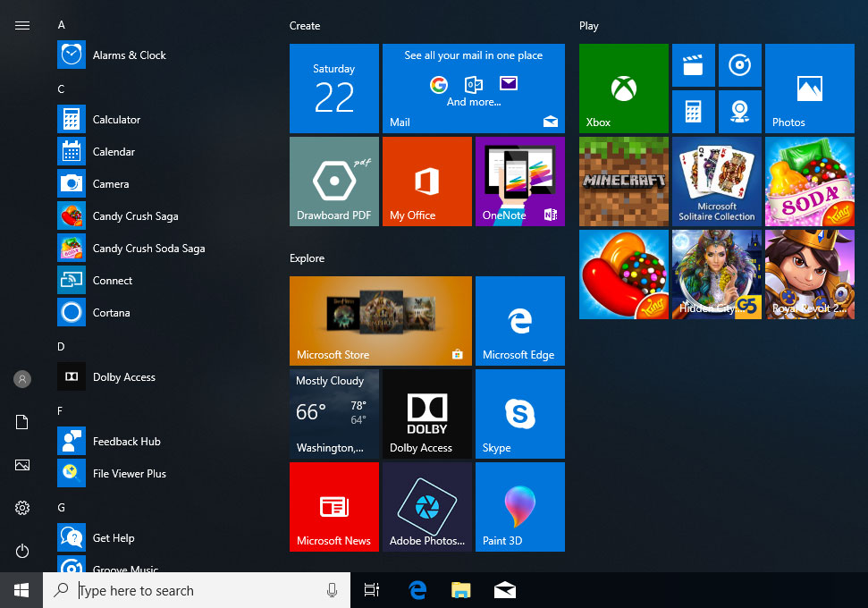This screenshot has height=608, width=868.
Task: Open the Pictures icon in the left rail
Action: pyautogui.click(x=22, y=465)
